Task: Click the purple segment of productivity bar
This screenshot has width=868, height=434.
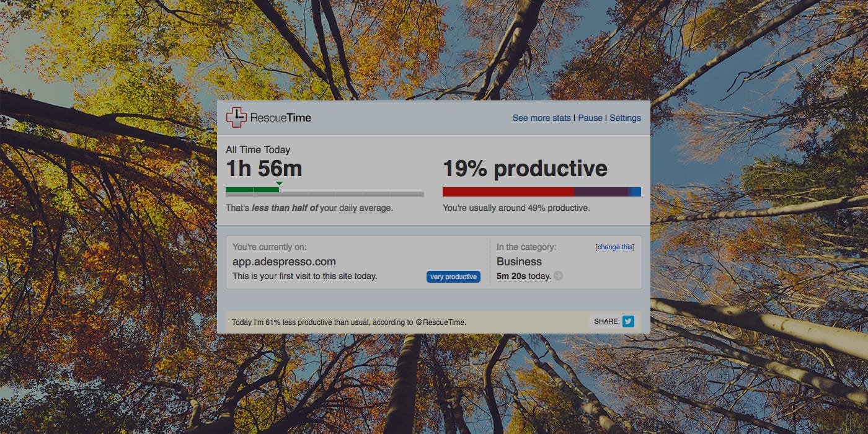Action: click(601, 192)
